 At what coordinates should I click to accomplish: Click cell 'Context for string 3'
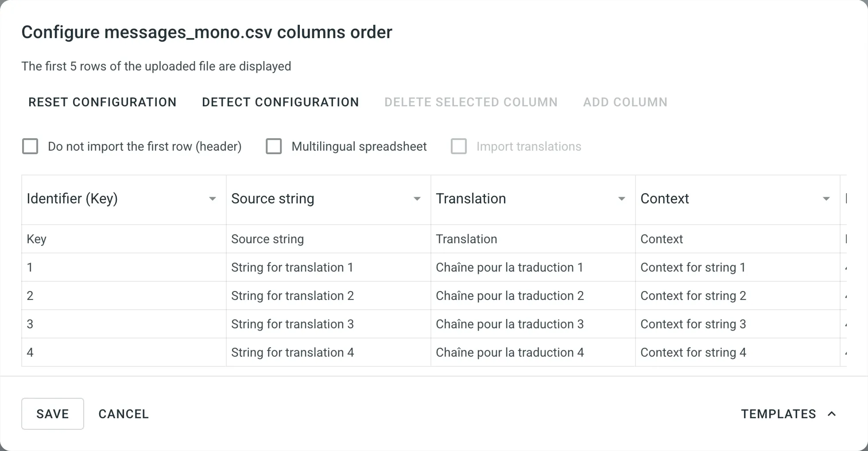[x=738, y=324]
